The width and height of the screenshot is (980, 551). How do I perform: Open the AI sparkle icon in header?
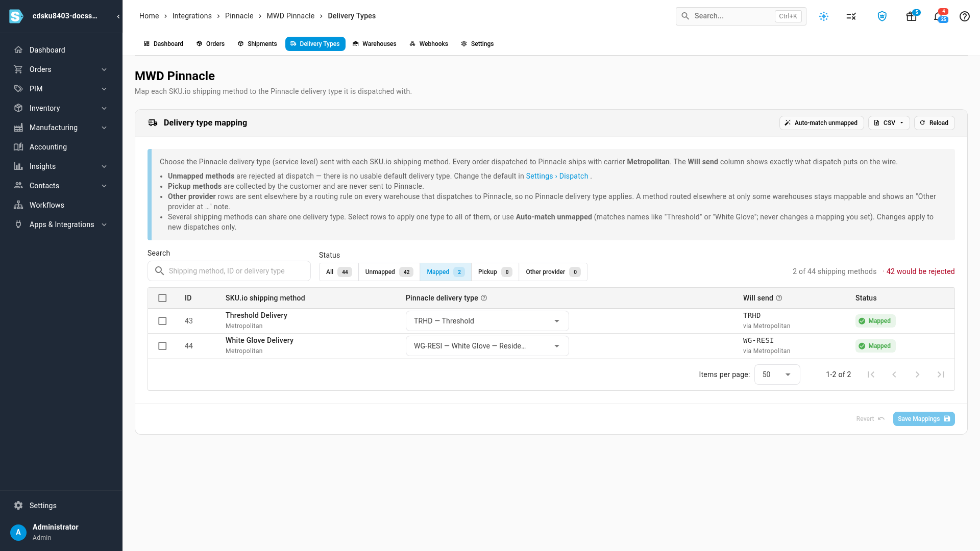click(824, 16)
